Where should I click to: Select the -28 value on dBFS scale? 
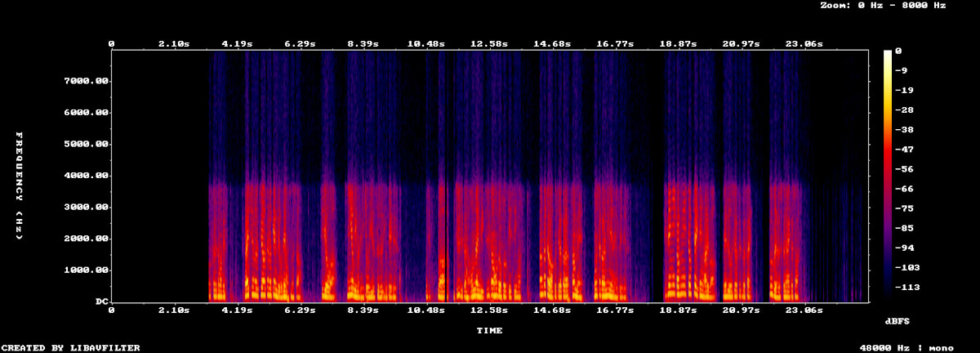pos(904,109)
